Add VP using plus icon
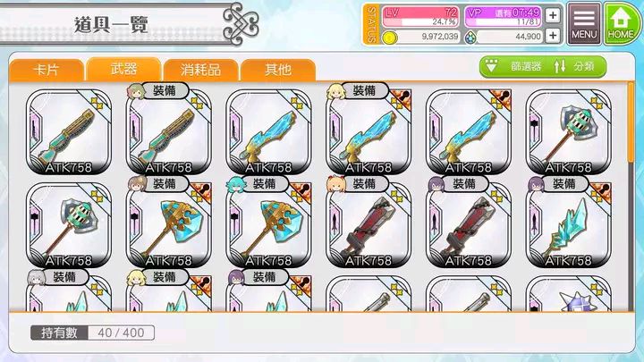Screen dimensions: 644x362 pos(553,15)
